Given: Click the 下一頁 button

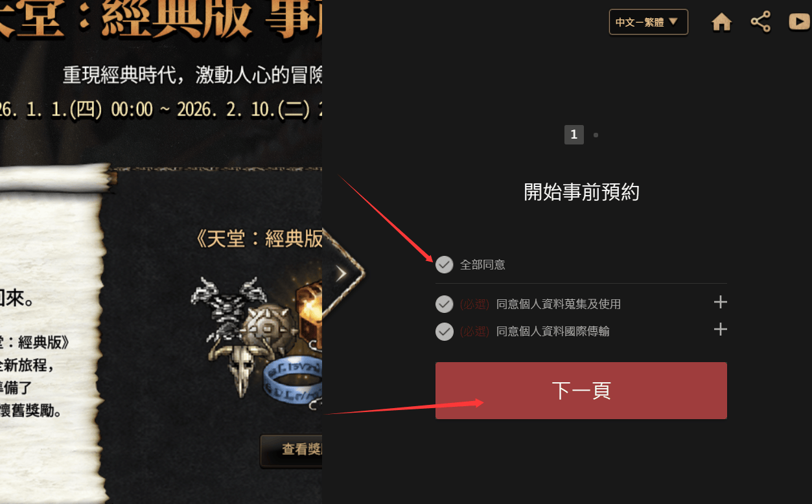Looking at the screenshot, I should tap(581, 391).
